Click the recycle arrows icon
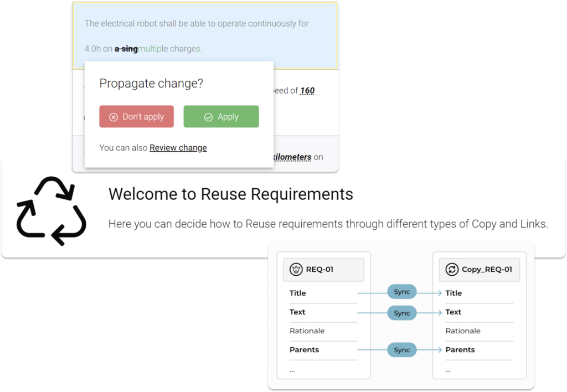567x392 pixels. pyautogui.click(x=51, y=210)
